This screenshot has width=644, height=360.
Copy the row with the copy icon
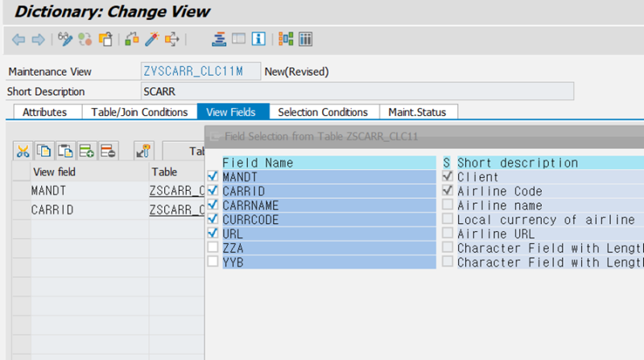point(44,151)
